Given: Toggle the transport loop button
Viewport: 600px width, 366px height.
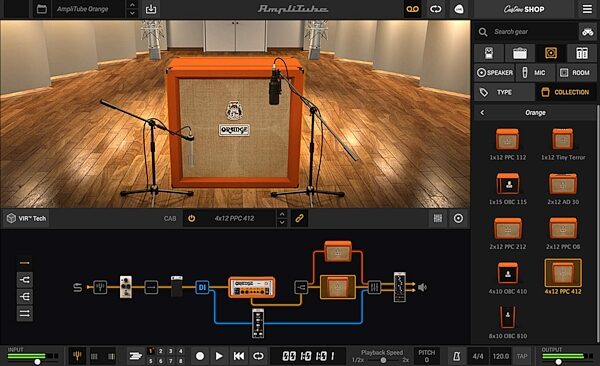Looking at the screenshot, I should pos(258,356).
